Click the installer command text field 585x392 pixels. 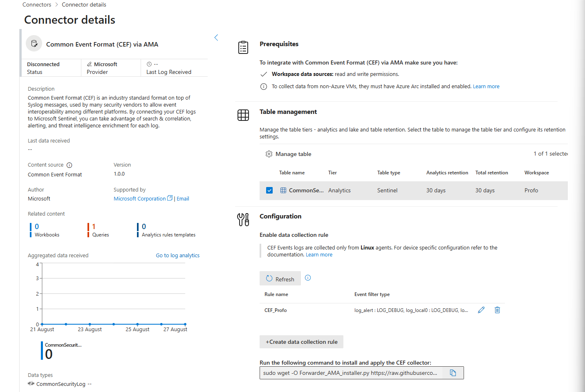351,373
